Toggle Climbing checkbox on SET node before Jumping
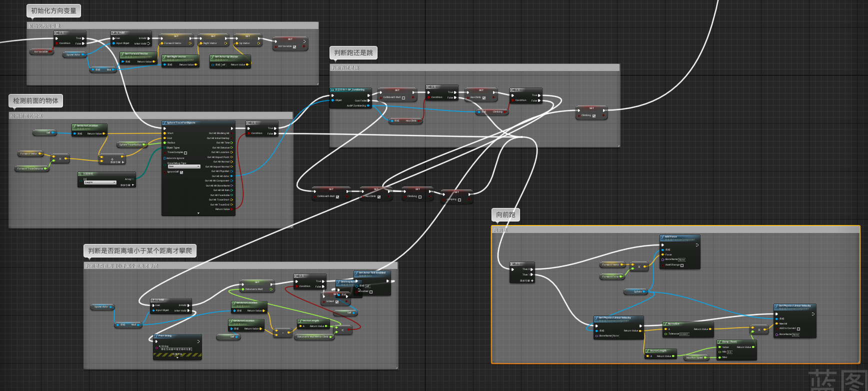Viewport: 868px width, 391px height. point(419,196)
